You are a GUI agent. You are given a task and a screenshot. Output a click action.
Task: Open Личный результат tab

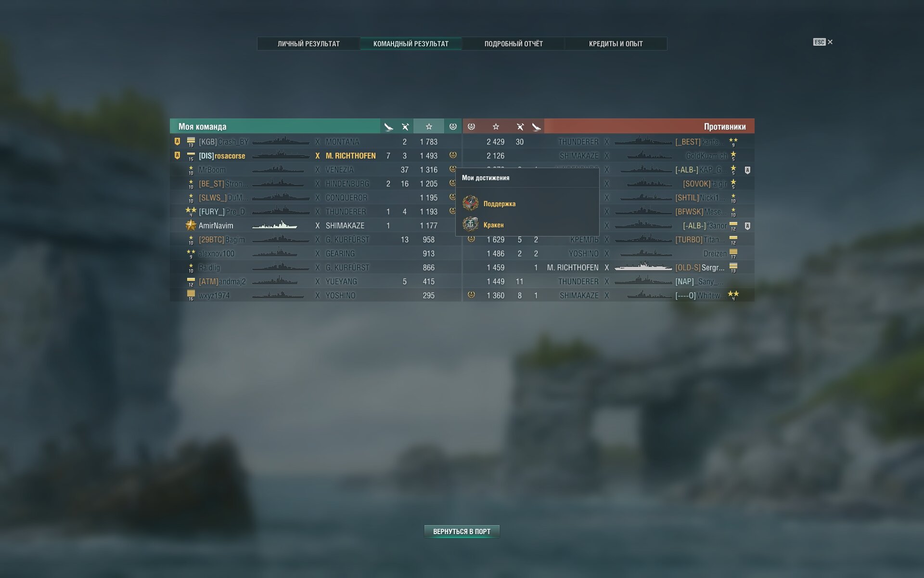click(308, 44)
